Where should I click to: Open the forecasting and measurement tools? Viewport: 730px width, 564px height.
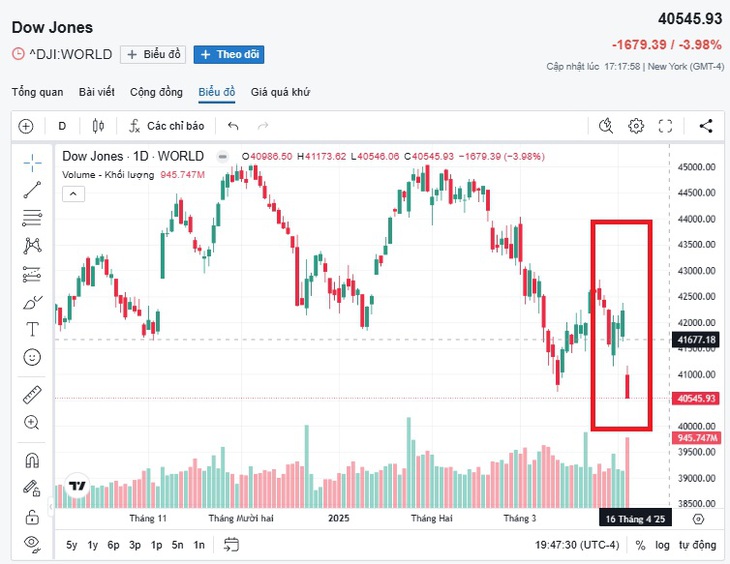[x=32, y=274]
